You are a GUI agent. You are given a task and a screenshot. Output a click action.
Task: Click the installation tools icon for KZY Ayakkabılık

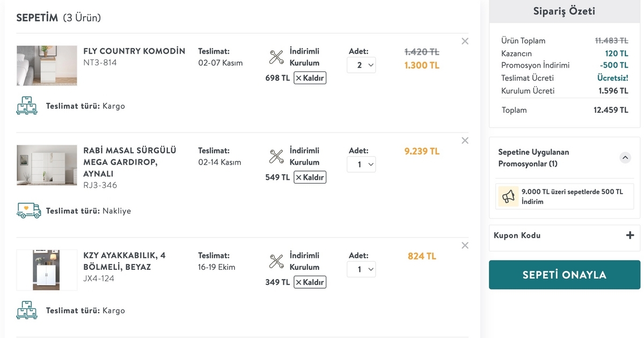[x=276, y=261]
